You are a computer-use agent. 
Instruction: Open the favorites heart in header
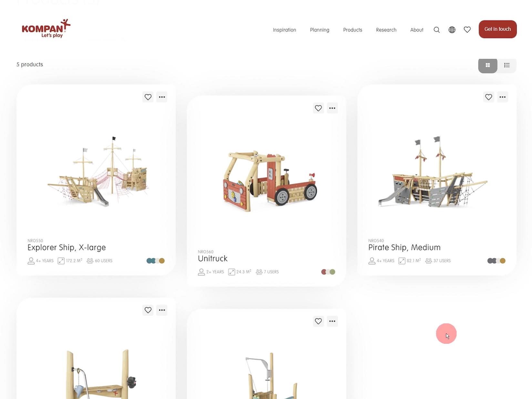point(467,30)
